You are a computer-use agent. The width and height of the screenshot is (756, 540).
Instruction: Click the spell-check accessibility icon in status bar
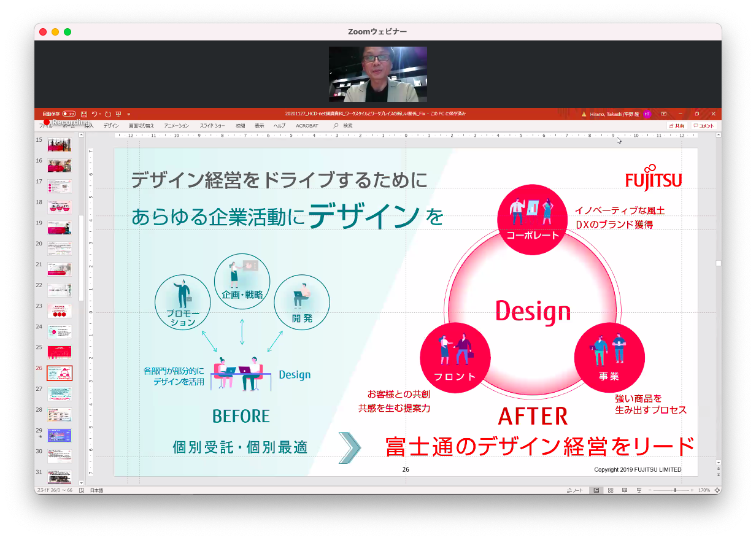click(82, 490)
